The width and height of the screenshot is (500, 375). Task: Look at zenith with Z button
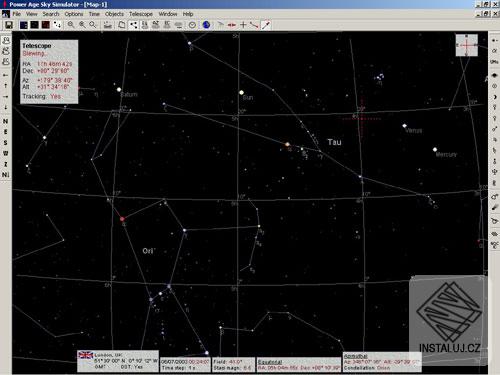tap(6, 164)
